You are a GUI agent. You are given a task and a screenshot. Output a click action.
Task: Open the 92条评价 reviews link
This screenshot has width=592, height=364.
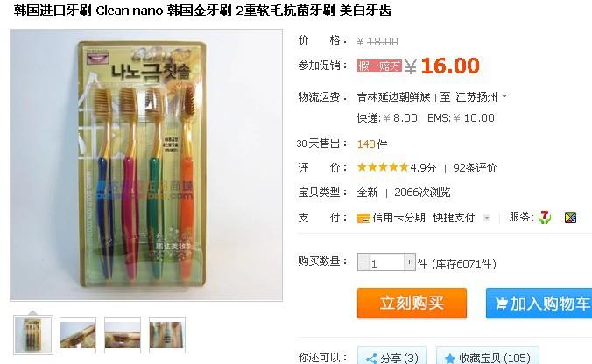click(475, 167)
